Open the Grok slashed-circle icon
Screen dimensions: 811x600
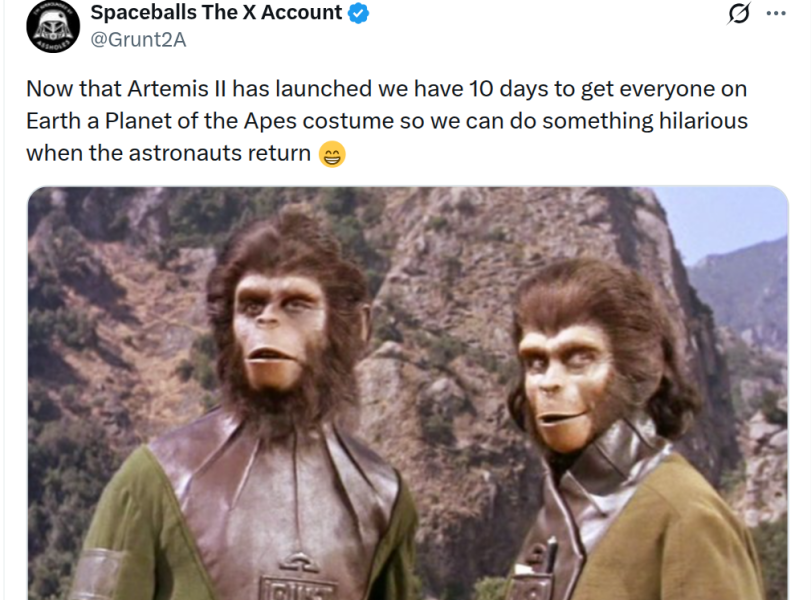pyautogui.click(x=739, y=13)
